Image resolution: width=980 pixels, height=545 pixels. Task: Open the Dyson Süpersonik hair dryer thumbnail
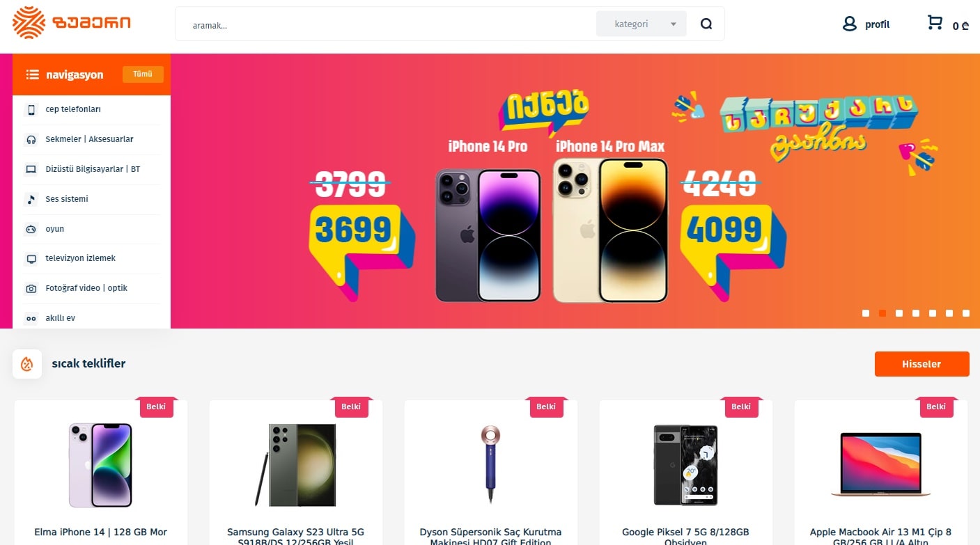490,463
